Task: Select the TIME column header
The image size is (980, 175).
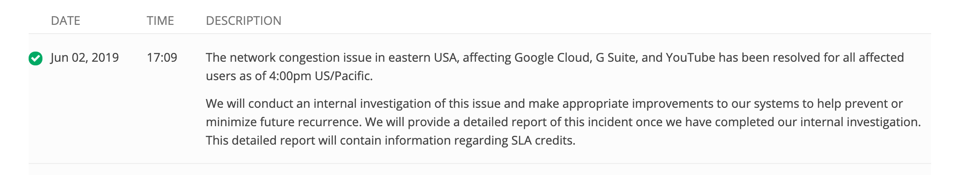Action: [x=160, y=21]
